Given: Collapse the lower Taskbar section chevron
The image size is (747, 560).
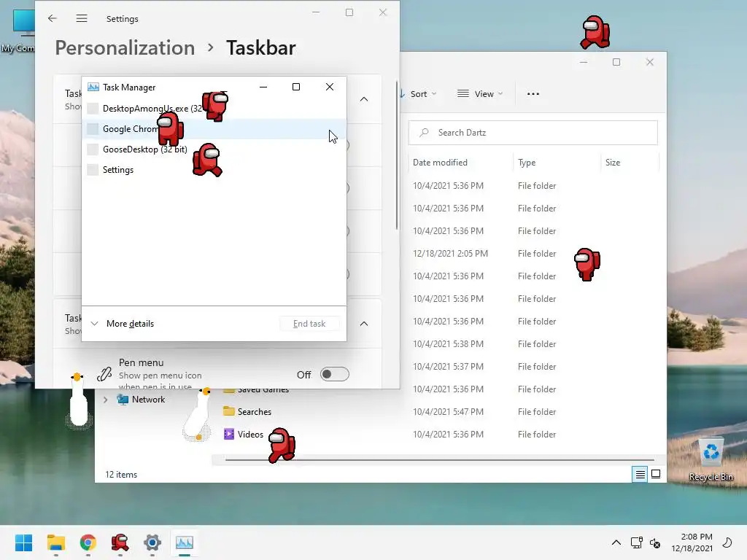Looking at the screenshot, I should point(364,323).
